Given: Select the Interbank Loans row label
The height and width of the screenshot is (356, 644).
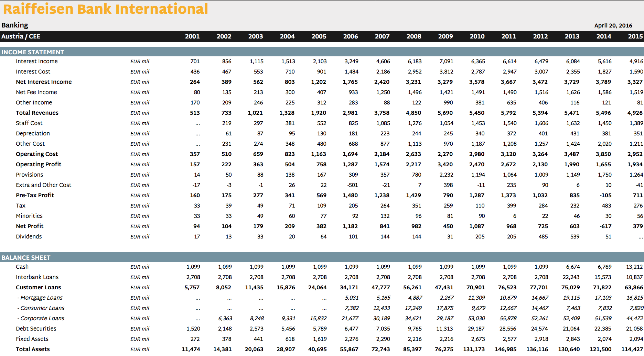Looking at the screenshot, I should click(x=37, y=277).
